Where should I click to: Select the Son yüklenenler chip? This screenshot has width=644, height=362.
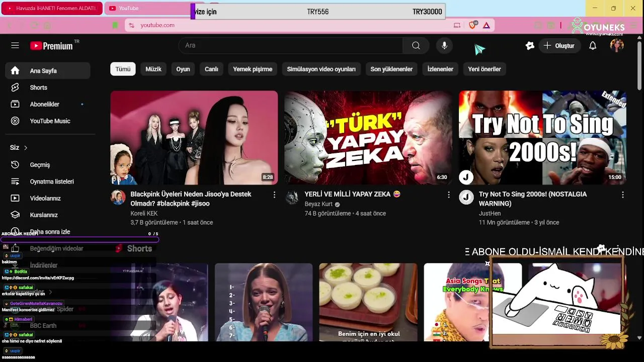[391, 69]
